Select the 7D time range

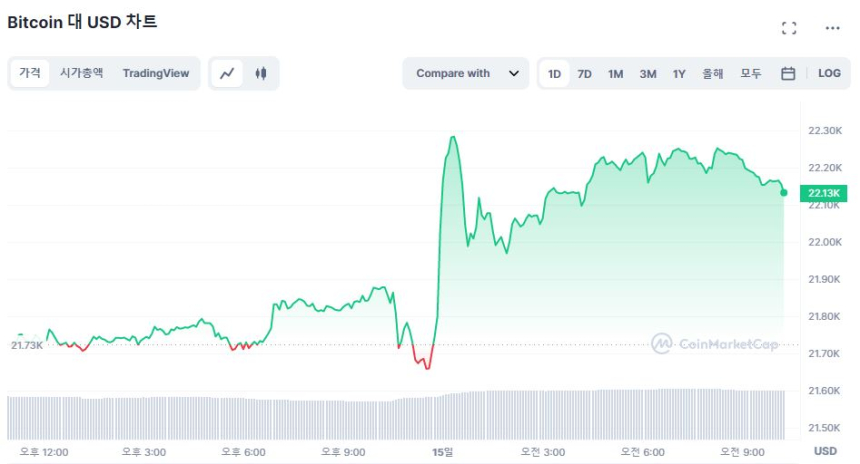click(x=584, y=73)
